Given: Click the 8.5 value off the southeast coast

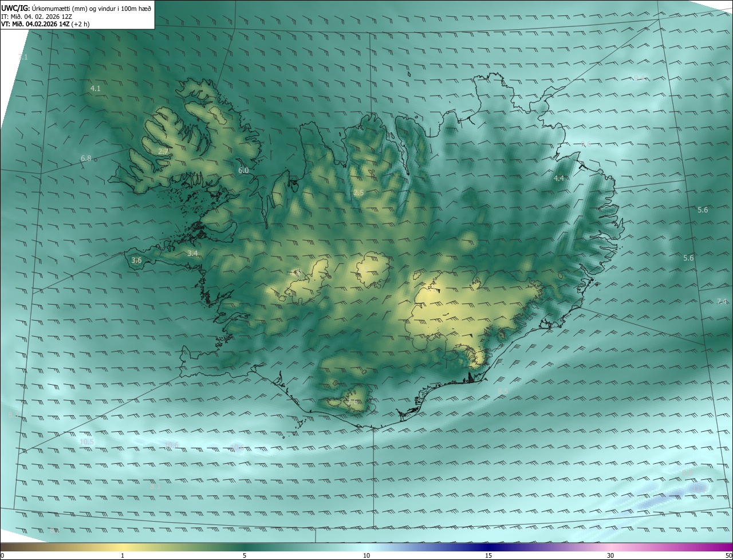Looking at the screenshot, I should click(x=503, y=392).
